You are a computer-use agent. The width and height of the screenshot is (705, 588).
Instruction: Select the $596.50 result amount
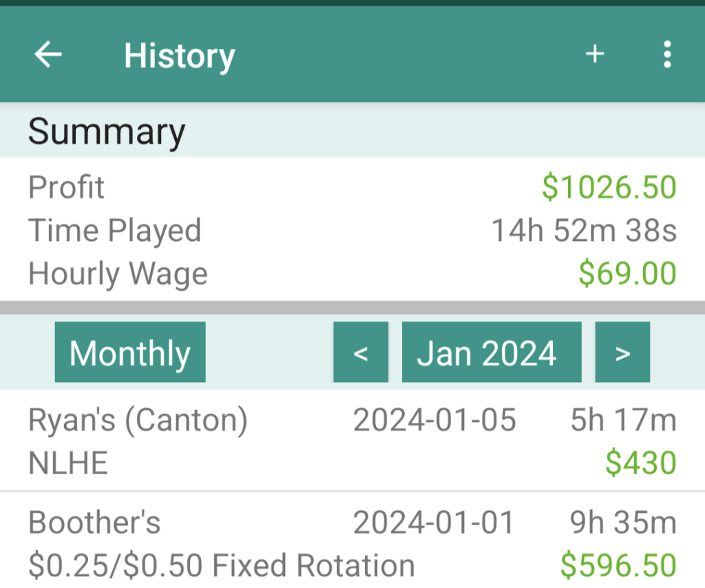click(x=618, y=565)
